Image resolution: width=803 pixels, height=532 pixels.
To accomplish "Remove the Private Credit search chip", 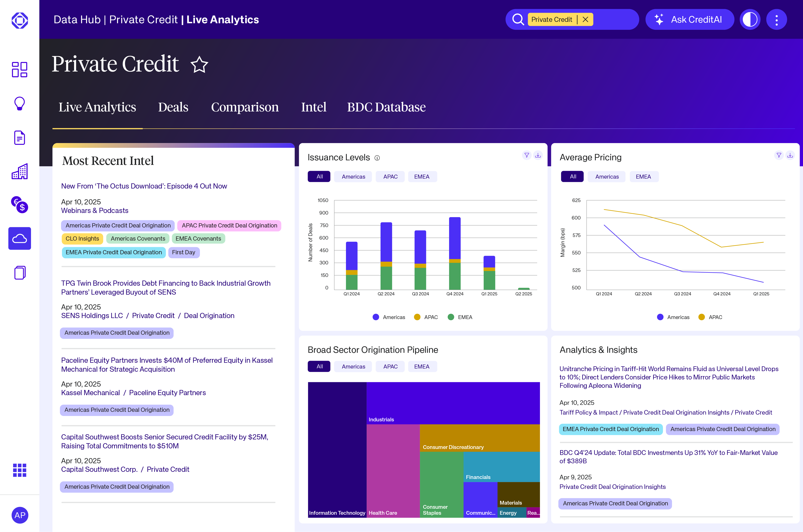I will tap(585, 19).
